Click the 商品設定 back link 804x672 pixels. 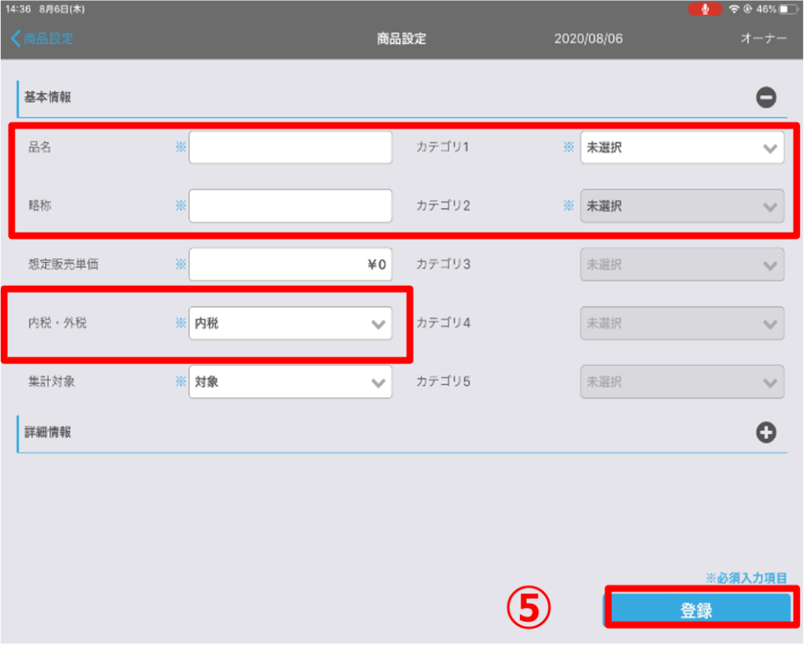[x=45, y=38]
